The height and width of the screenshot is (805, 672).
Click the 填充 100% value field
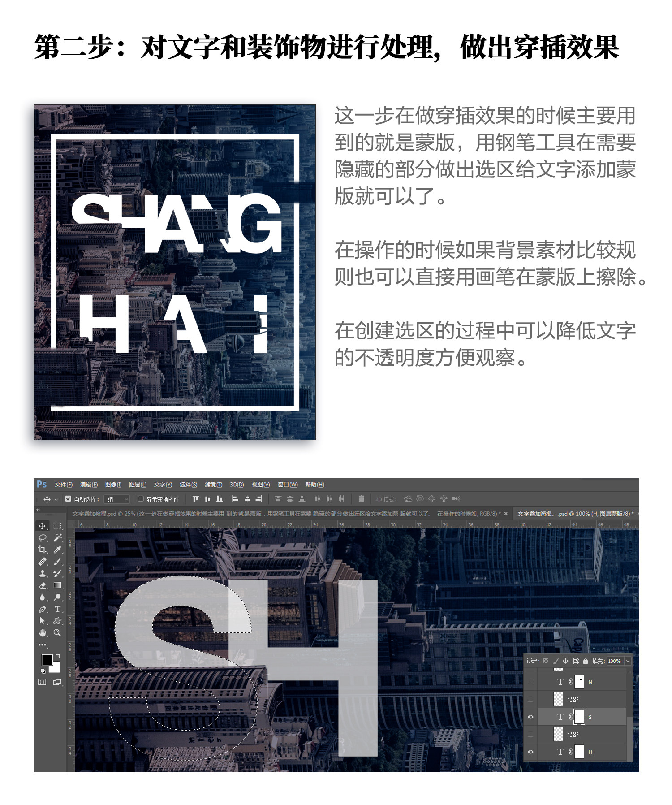[615, 661]
